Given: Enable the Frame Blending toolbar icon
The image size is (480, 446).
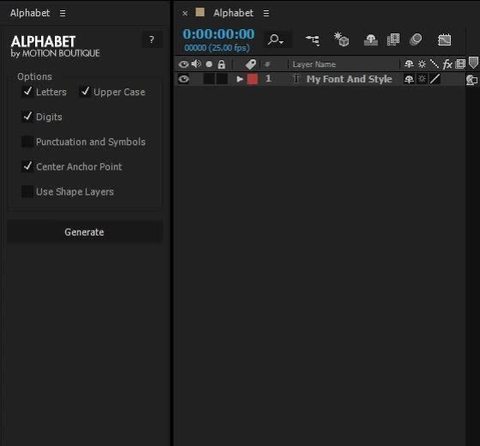Looking at the screenshot, I should coord(393,39).
